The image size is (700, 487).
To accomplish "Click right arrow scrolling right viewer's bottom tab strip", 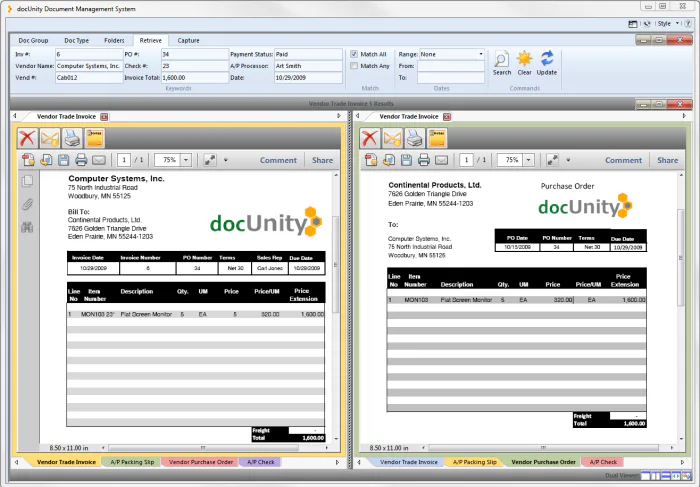I will pos(683,462).
